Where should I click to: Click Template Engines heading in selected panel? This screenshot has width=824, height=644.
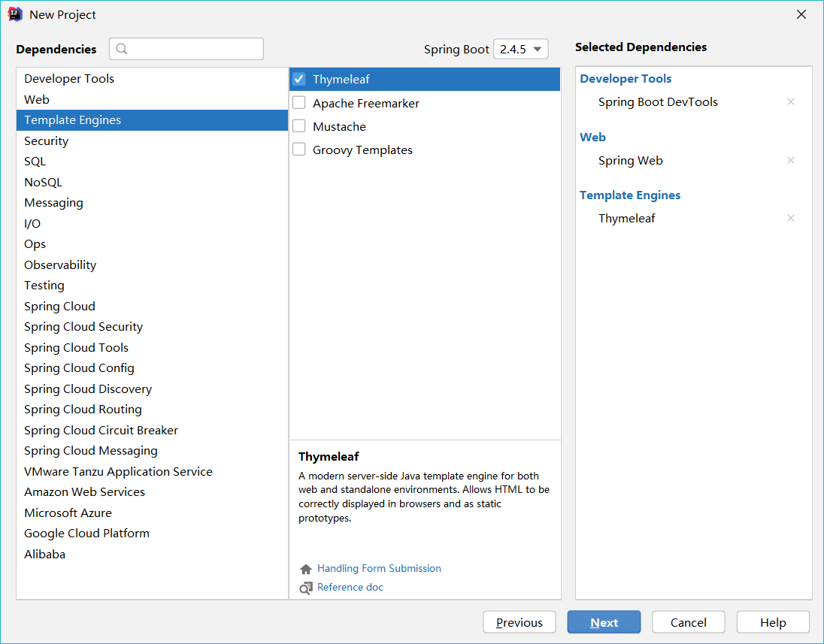(630, 195)
